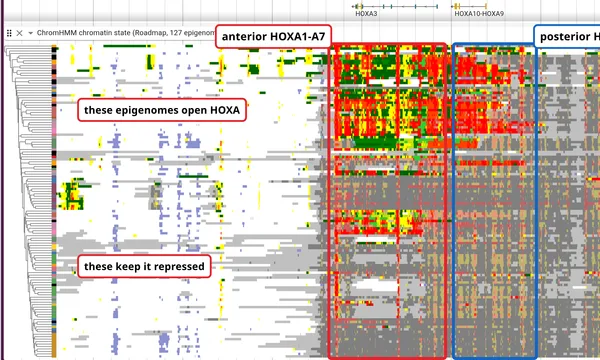Click the HOXA3 gene model glyph
This screenshot has width=600, height=360.
[395, 6]
